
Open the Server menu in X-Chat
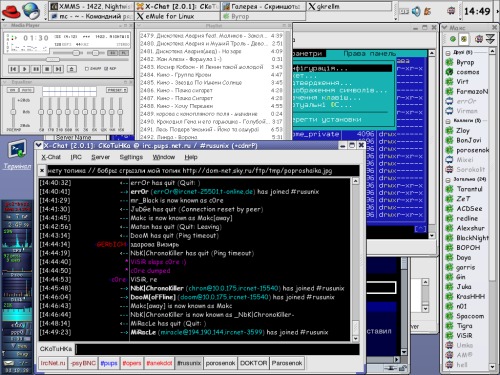pos(100,157)
